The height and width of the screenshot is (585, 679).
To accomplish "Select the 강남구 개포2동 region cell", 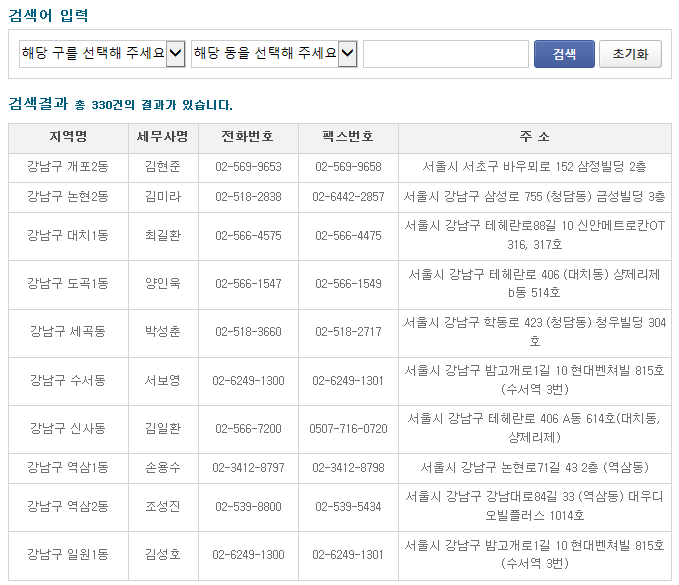I will [x=68, y=167].
